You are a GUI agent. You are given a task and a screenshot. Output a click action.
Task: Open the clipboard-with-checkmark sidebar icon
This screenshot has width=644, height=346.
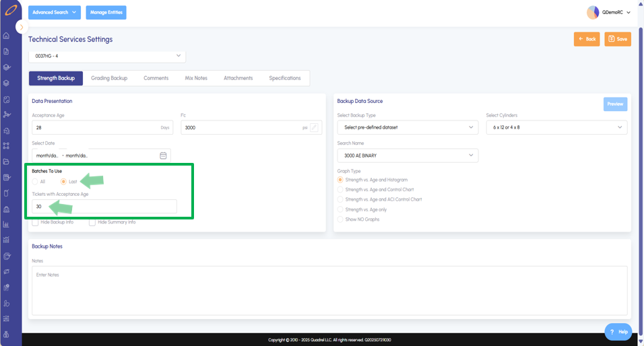click(6, 256)
